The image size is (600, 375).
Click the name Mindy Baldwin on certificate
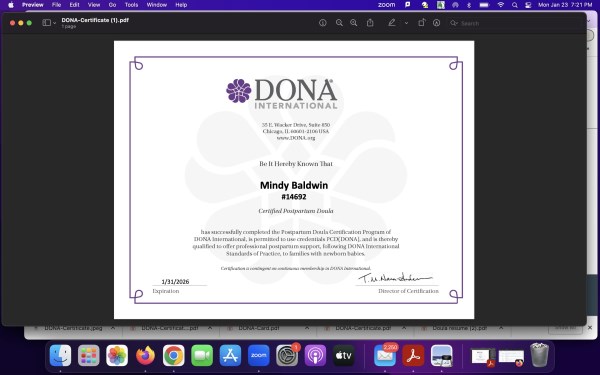tap(294, 185)
